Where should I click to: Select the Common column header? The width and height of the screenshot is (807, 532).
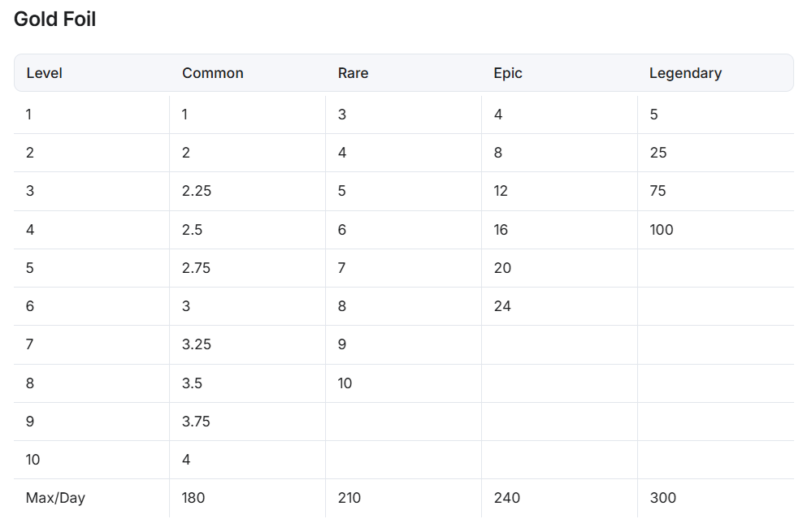tap(213, 73)
